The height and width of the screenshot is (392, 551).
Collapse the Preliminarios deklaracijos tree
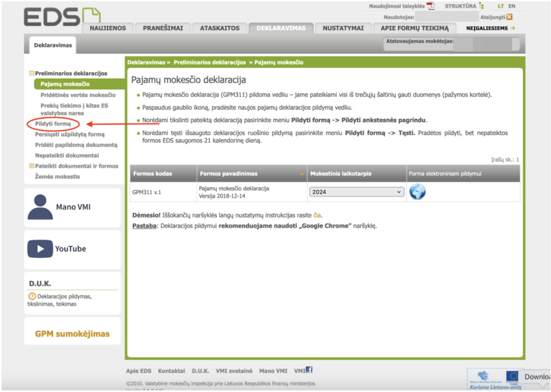tap(32, 73)
